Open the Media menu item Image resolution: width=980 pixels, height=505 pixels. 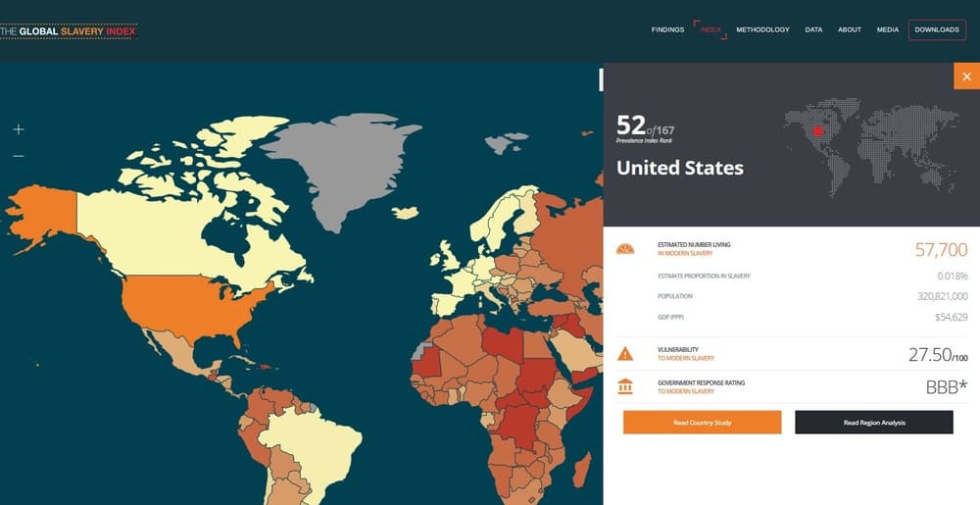[x=888, y=29]
